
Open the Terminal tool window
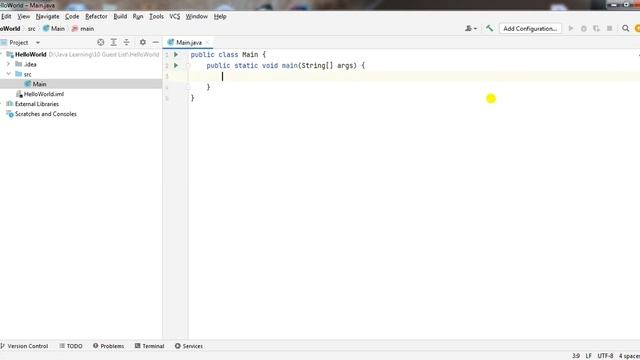point(149,346)
